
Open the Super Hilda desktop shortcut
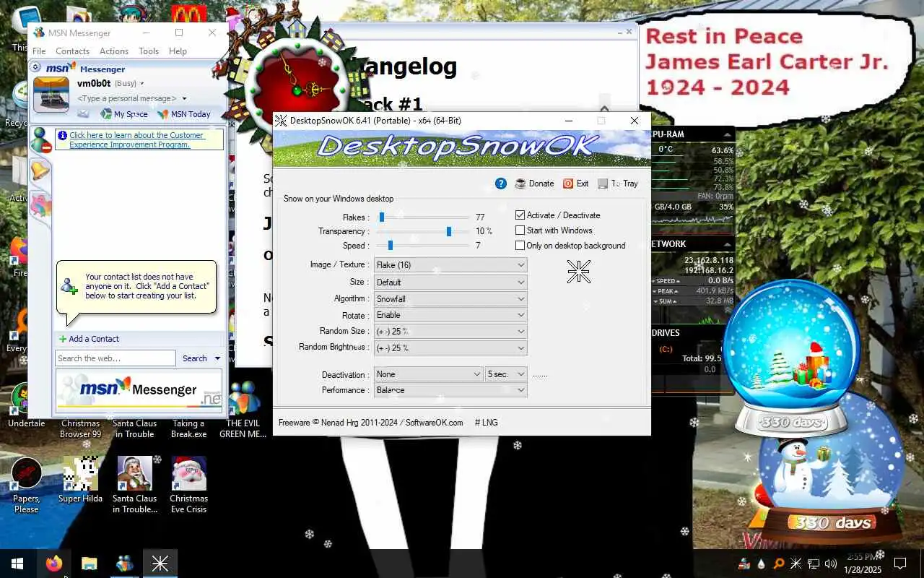tap(80, 480)
